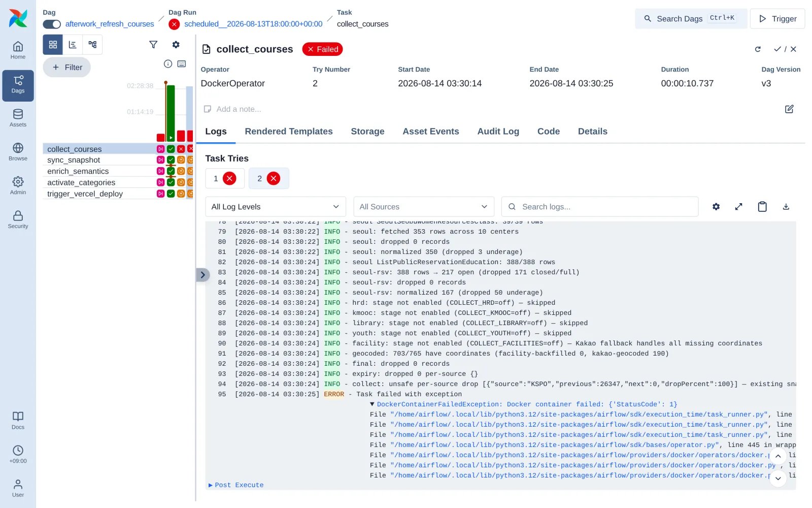Image resolution: width=812 pixels, height=508 pixels.
Task: Open Docs from the sidebar
Action: tap(18, 421)
